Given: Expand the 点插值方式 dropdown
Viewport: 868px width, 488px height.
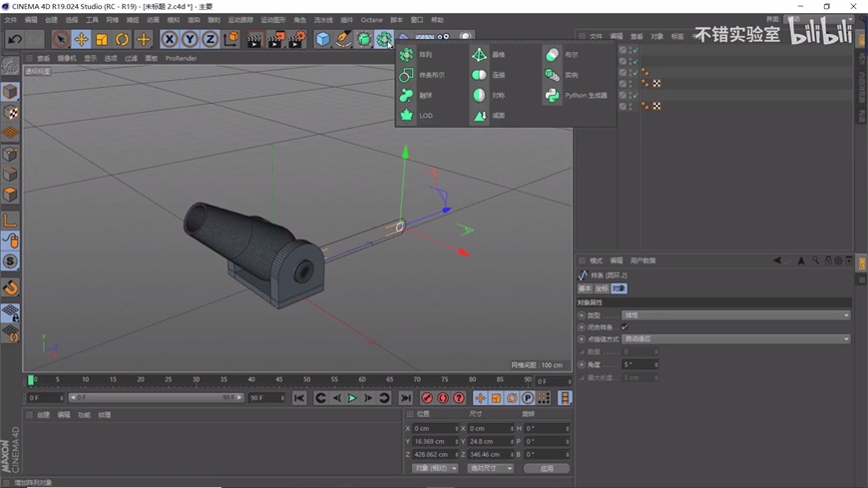Looking at the screenshot, I should coord(736,339).
